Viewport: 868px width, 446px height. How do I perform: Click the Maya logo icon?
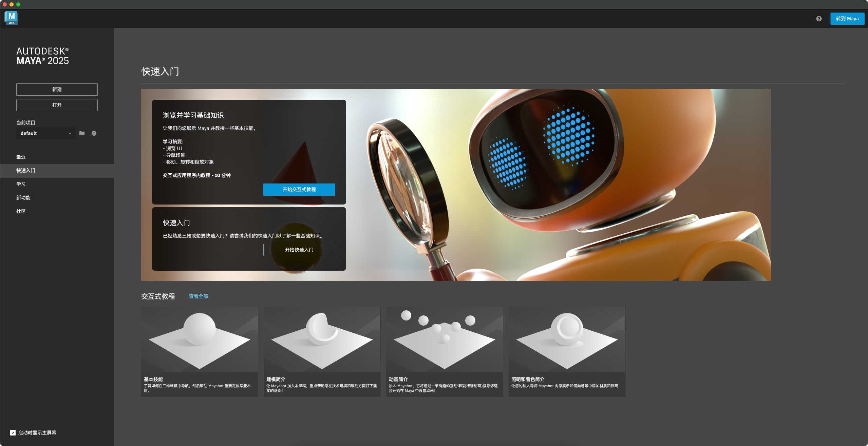click(11, 18)
